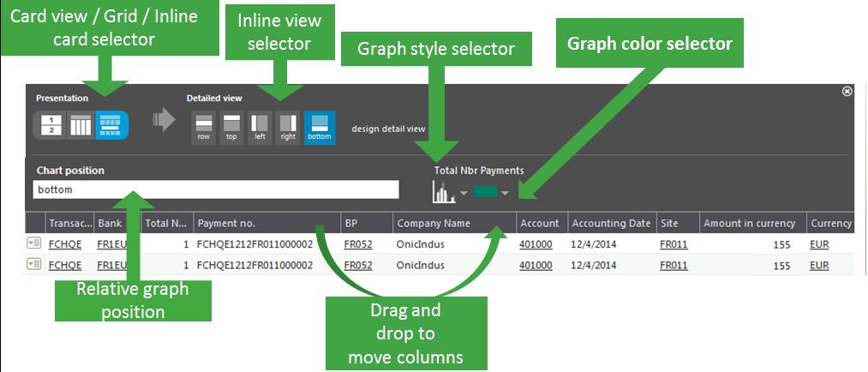Open the second row's action menu icon
This screenshot has width=868, height=372.
[34, 266]
